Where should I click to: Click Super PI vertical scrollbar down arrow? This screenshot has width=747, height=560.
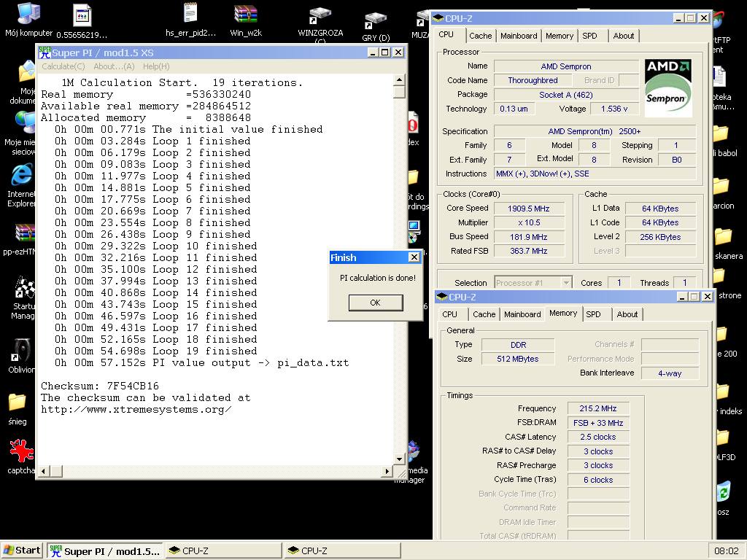click(x=400, y=459)
